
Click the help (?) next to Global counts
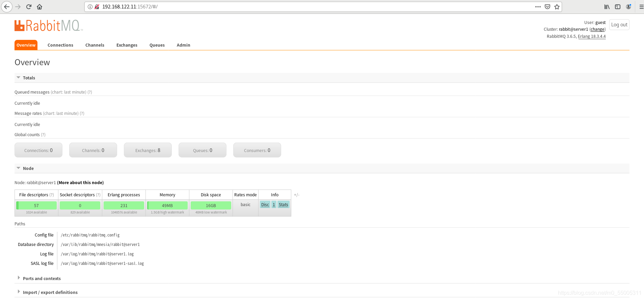[43, 134]
